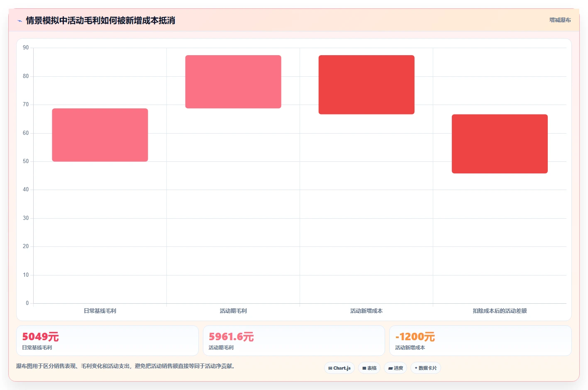588x390 pixels.
Task: Click the 活动期毛利 caption under 5961.6元
Action: 221,348
